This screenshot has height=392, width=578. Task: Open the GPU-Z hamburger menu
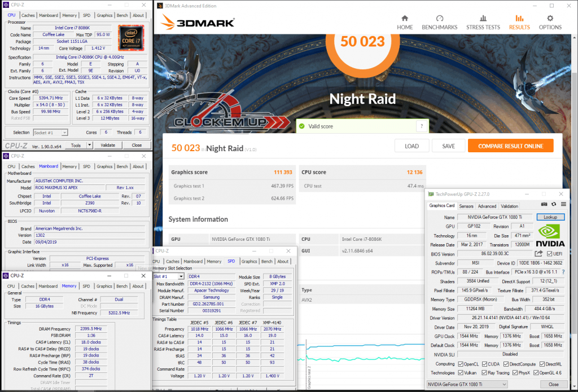tap(562, 204)
